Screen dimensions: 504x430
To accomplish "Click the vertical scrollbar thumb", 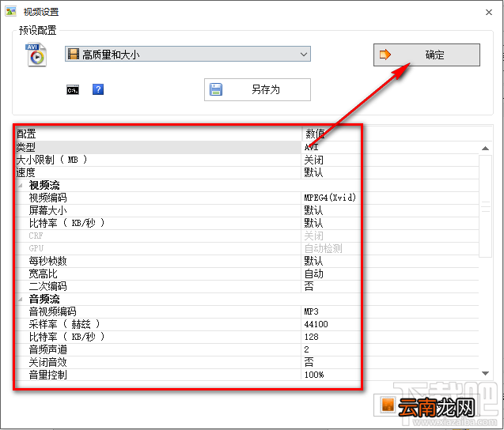I will (x=485, y=206).
